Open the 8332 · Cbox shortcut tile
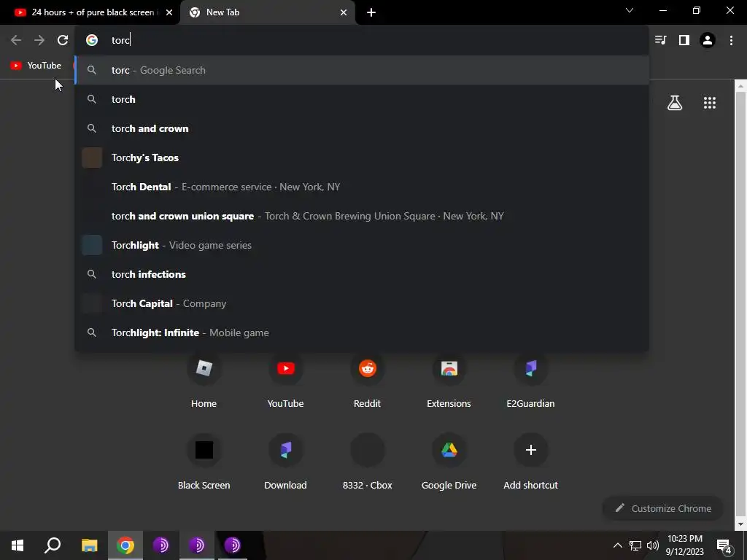The image size is (747, 560). pos(368,462)
